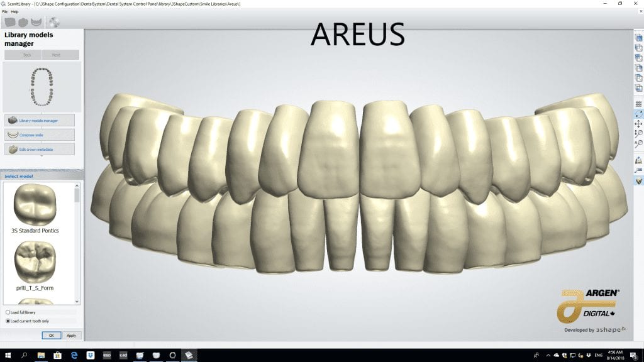Screen dimensions: 644x362
Task: Click the grid view icon in right toolbar
Action: click(x=639, y=104)
